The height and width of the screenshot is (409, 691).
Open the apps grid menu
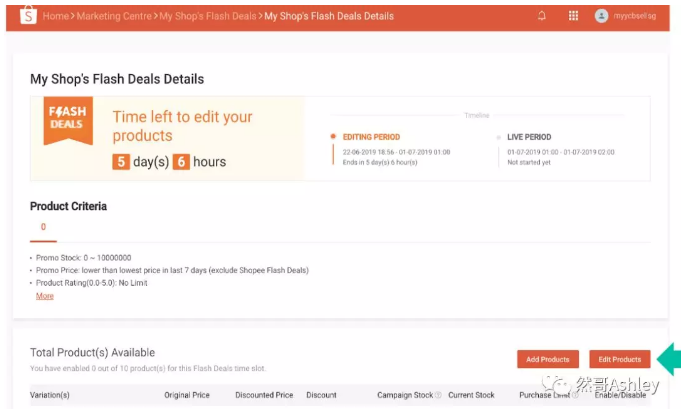[573, 16]
